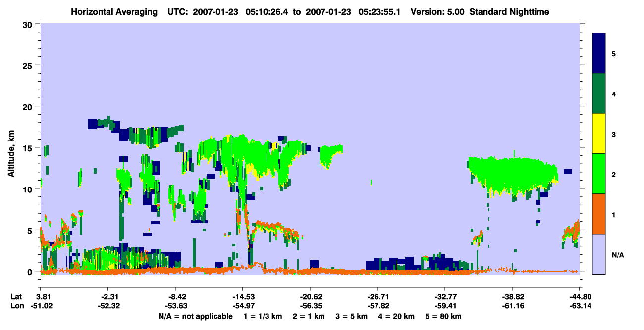The image size is (644, 330).
Task: Click the 30 tick label on altitude axis
Action: point(29,24)
